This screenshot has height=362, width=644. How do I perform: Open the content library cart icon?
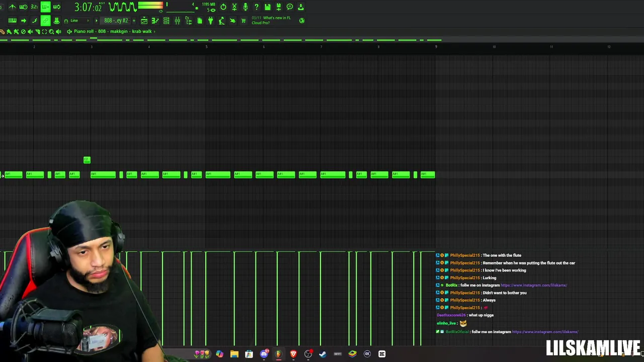point(244,21)
